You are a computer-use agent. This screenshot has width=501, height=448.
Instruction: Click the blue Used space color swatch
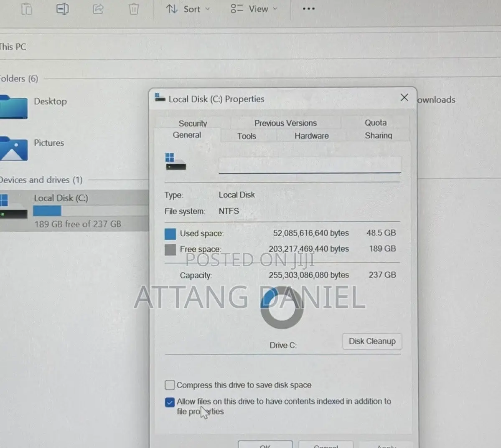click(170, 234)
